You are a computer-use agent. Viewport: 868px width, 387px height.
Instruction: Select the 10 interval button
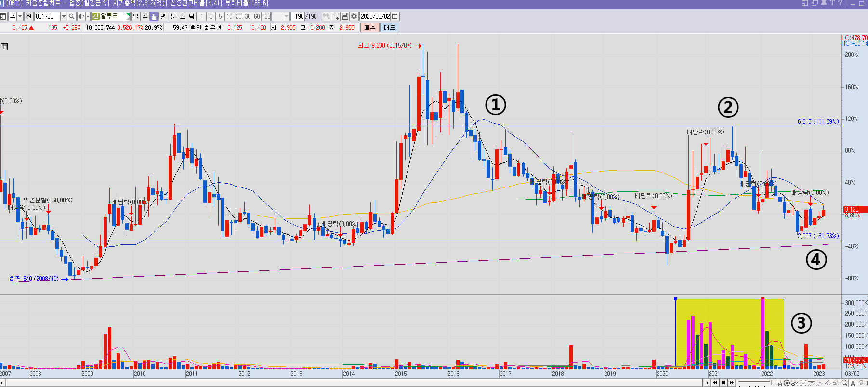pyautogui.click(x=229, y=16)
